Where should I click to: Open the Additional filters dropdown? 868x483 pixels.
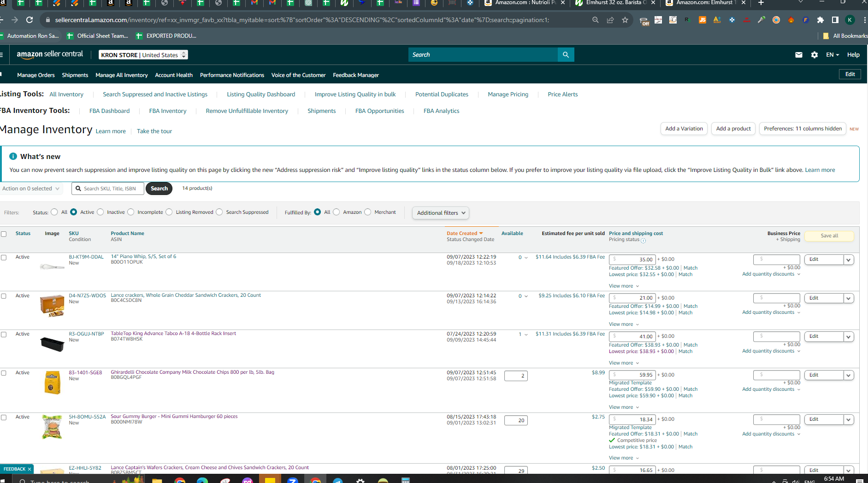441,213
